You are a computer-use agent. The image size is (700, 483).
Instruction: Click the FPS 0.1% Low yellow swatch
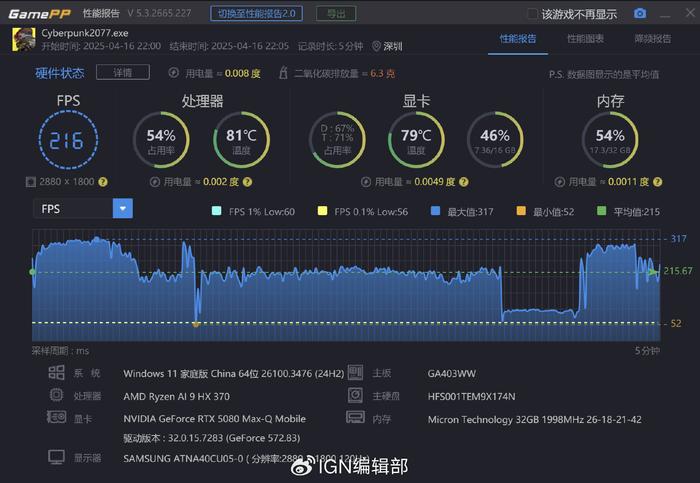coord(322,211)
